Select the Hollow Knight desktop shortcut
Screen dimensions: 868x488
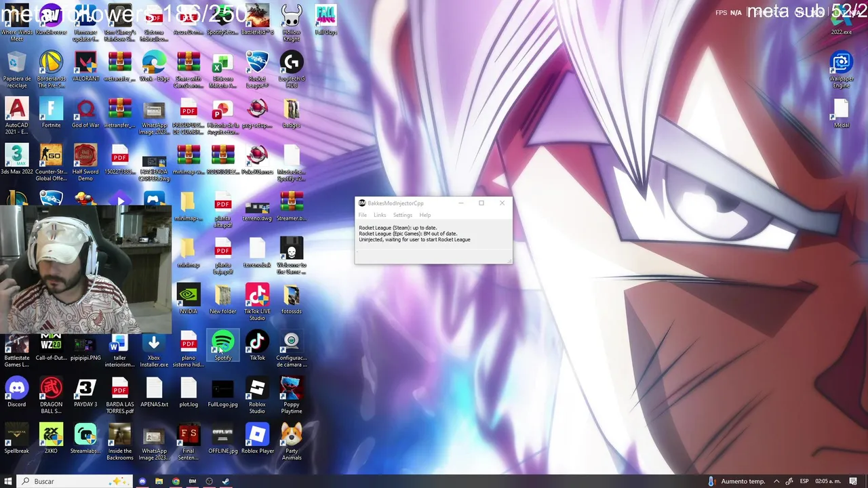(292, 22)
